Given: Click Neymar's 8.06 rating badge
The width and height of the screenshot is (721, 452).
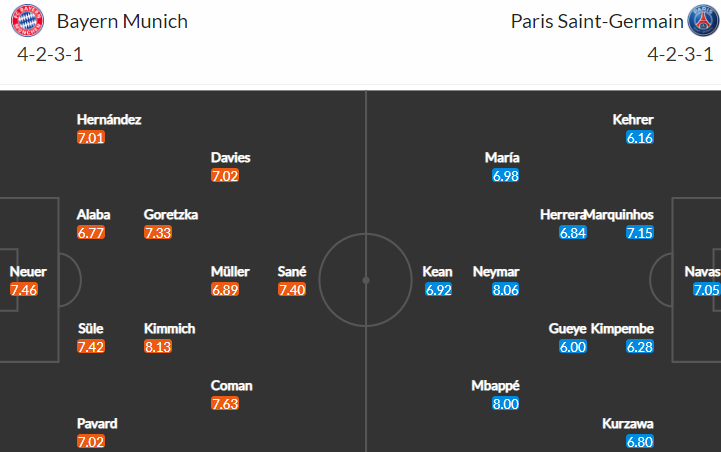Looking at the screenshot, I should pyautogui.click(x=505, y=290).
